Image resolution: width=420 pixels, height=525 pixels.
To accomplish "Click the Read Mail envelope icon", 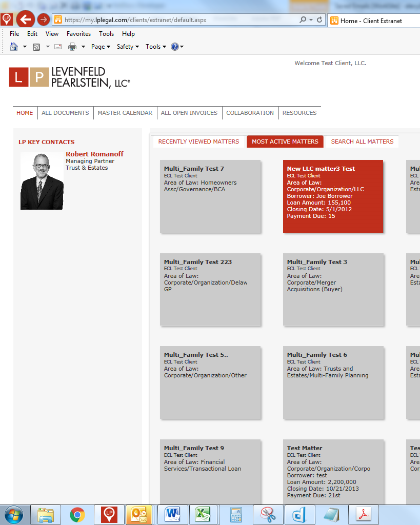I will pyautogui.click(x=58, y=47).
